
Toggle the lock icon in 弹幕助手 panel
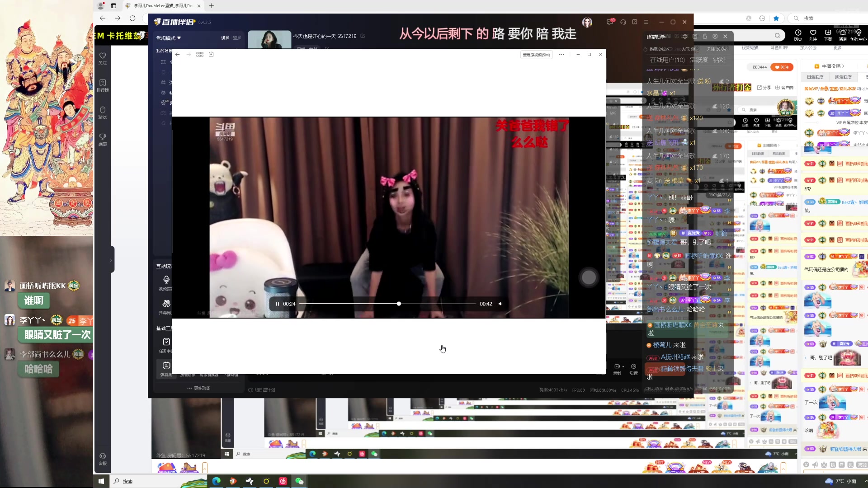tap(705, 37)
